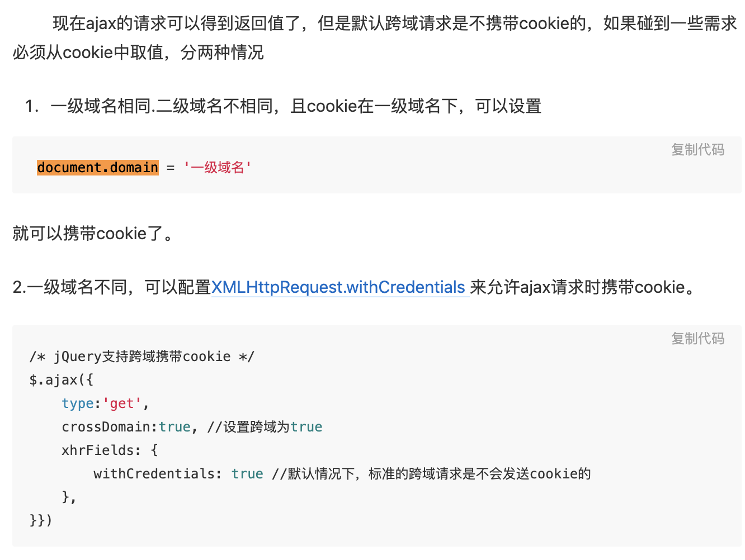This screenshot has width=745, height=560.
Task: Click the crossDomain:true code text
Action: click(126, 427)
